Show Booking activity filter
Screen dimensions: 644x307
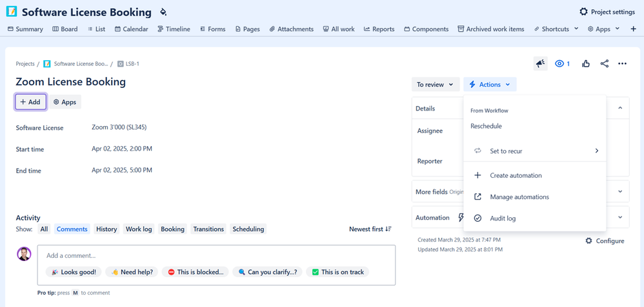pos(172,229)
